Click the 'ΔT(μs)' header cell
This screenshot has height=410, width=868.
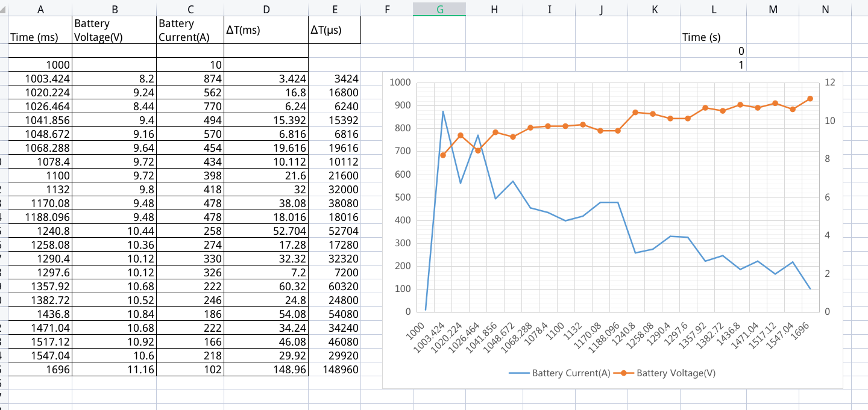coord(335,30)
